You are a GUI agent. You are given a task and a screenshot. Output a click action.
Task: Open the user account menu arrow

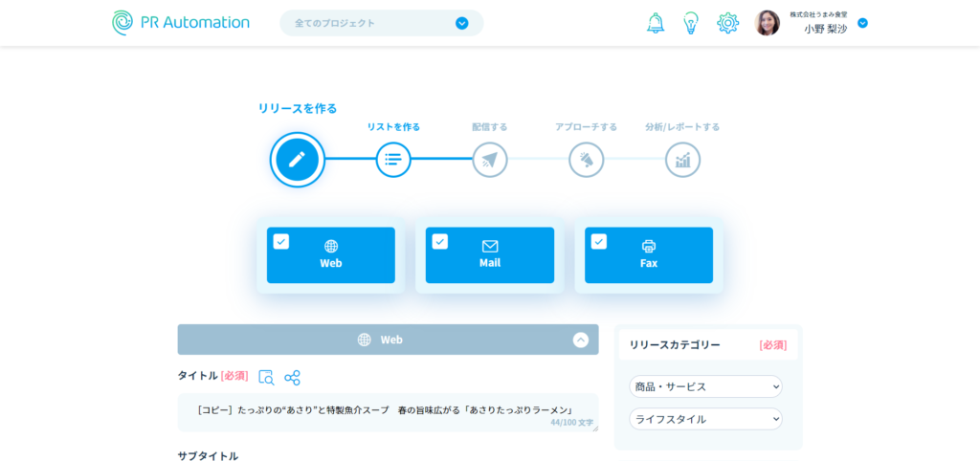862,23
